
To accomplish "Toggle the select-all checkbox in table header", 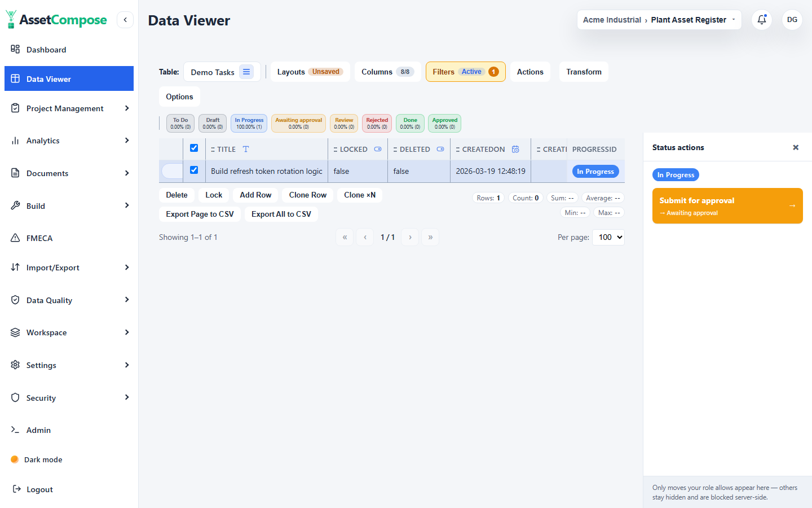I will click(x=194, y=148).
